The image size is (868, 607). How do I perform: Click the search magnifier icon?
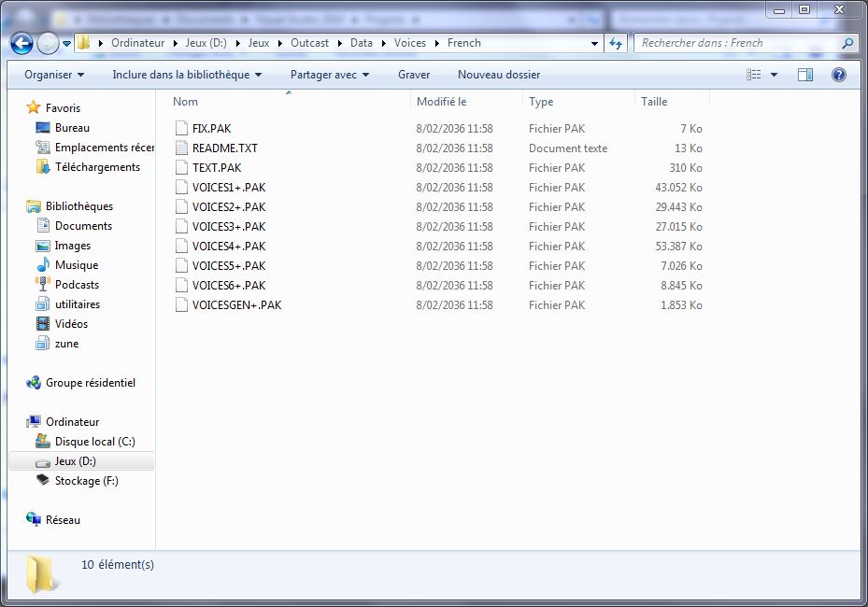point(847,43)
